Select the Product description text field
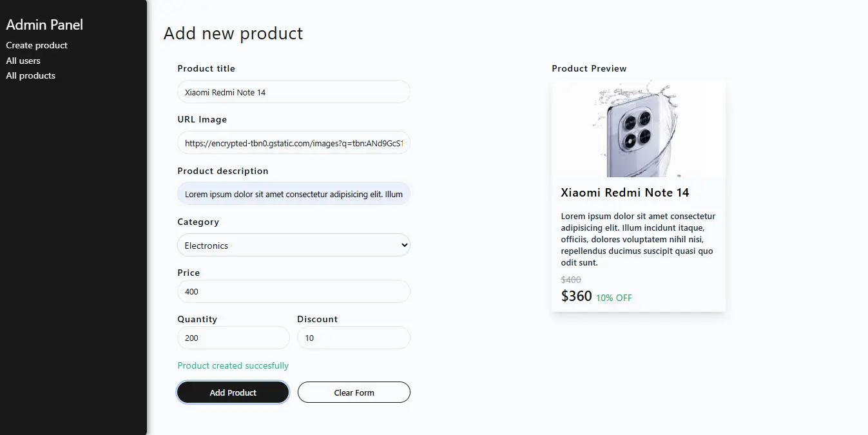 (293, 194)
